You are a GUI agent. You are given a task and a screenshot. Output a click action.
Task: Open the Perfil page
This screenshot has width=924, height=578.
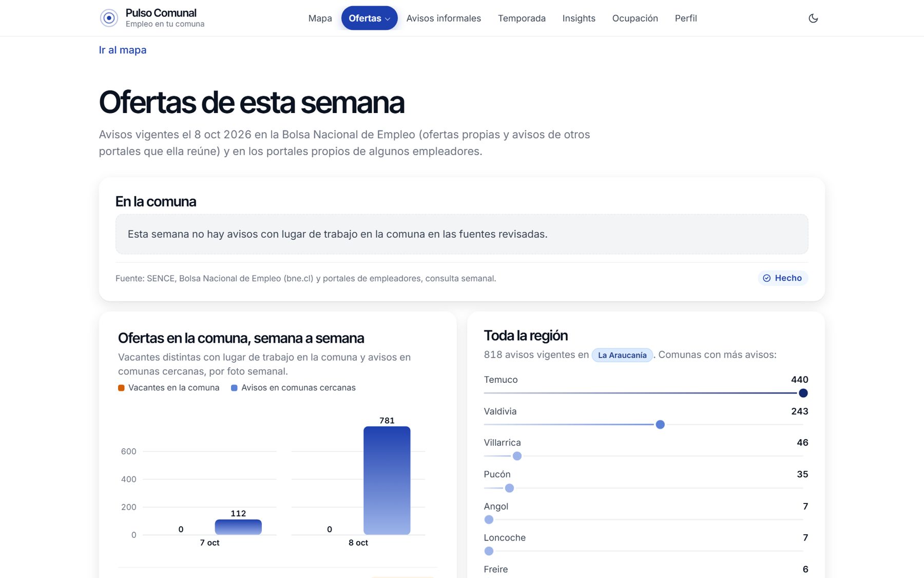pyautogui.click(x=686, y=18)
